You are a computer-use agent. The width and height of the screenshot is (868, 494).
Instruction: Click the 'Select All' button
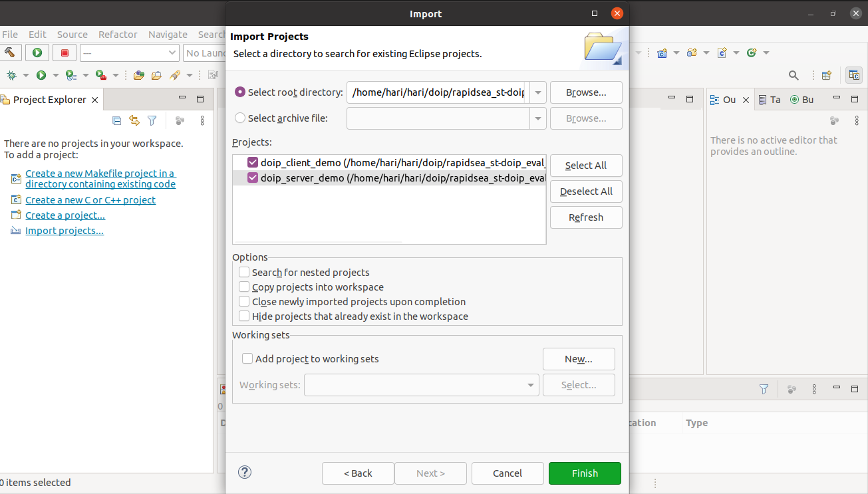[x=586, y=166]
